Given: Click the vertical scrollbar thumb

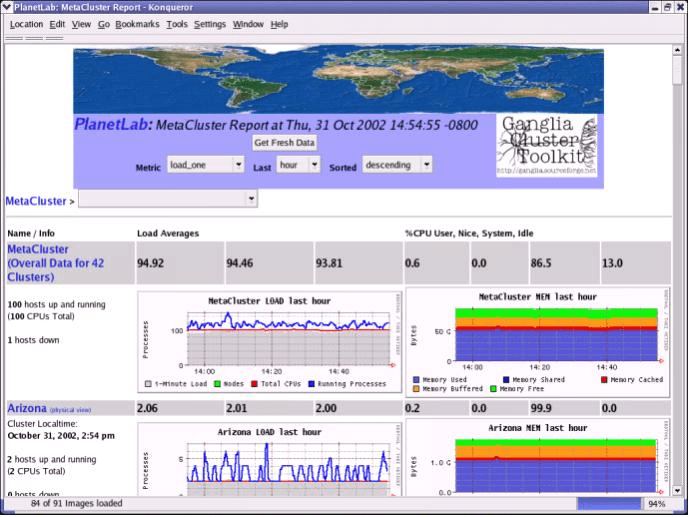Looking at the screenshot, I should point(677,70).
